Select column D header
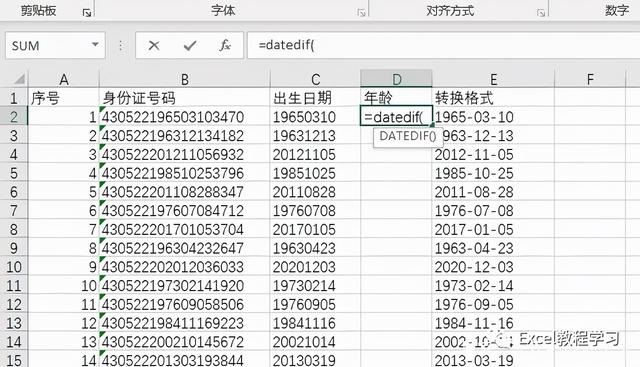 pyautogui.click(x=396, y=79)
